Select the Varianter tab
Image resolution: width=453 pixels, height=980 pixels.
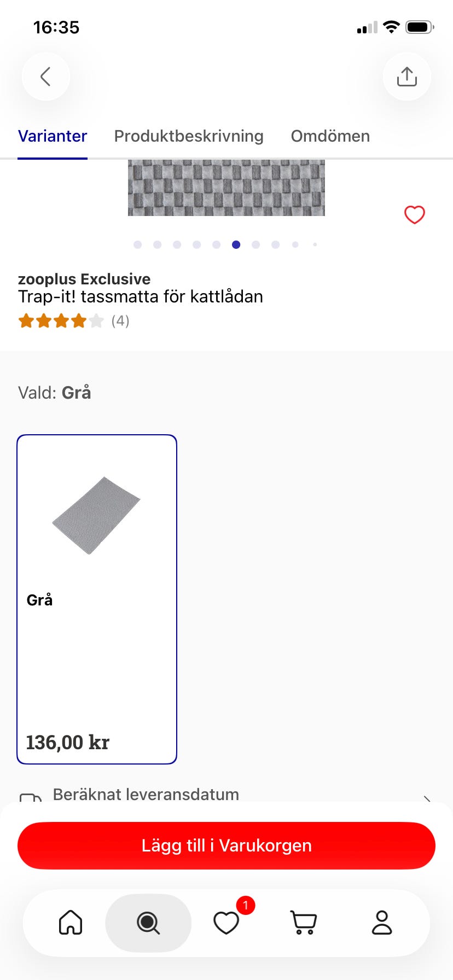(x=53, y=136)
